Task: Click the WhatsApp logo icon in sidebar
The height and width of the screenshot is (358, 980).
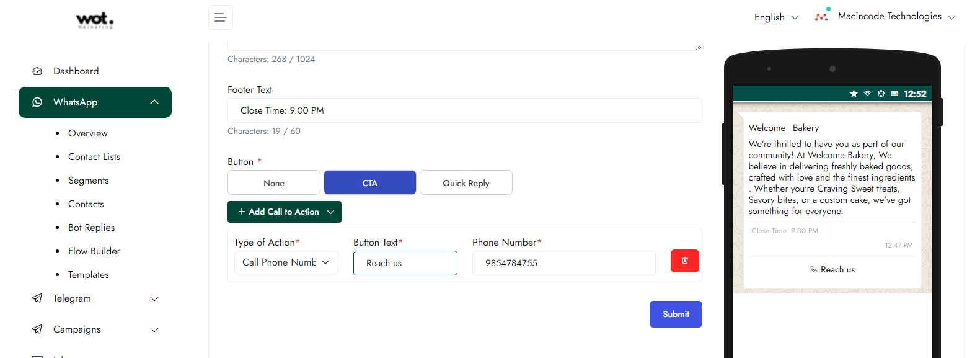Action: [37, 102]
